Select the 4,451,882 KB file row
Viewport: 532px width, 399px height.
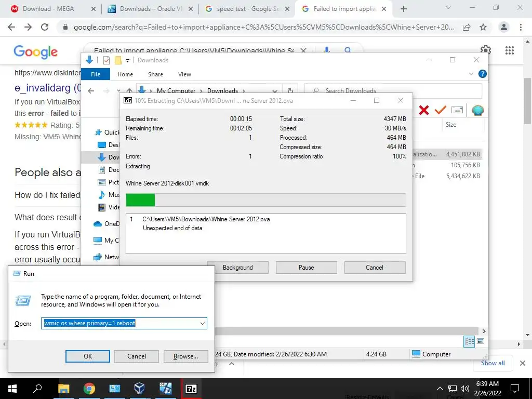click(x=446, y=154)
